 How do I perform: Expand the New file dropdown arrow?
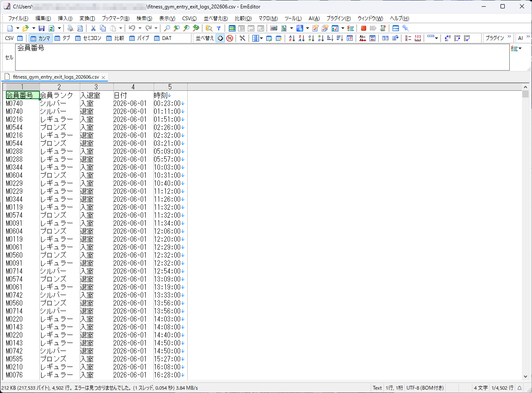(x=18, y=28)
